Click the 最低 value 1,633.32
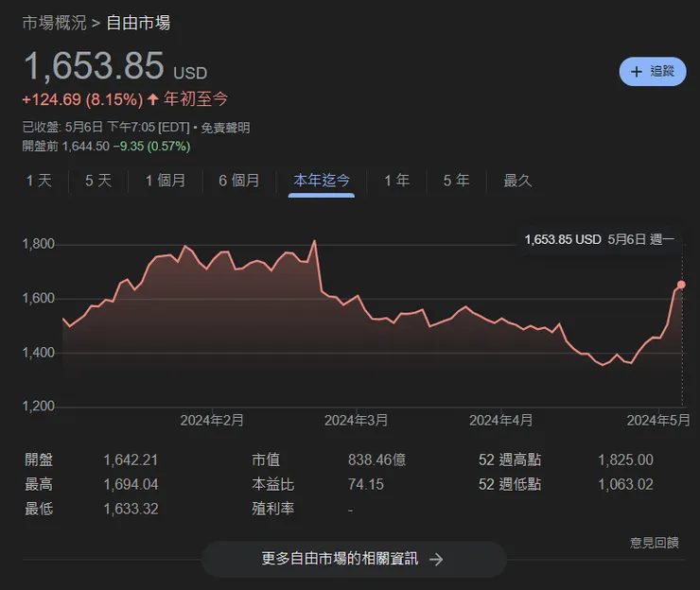 click(131, 510)
